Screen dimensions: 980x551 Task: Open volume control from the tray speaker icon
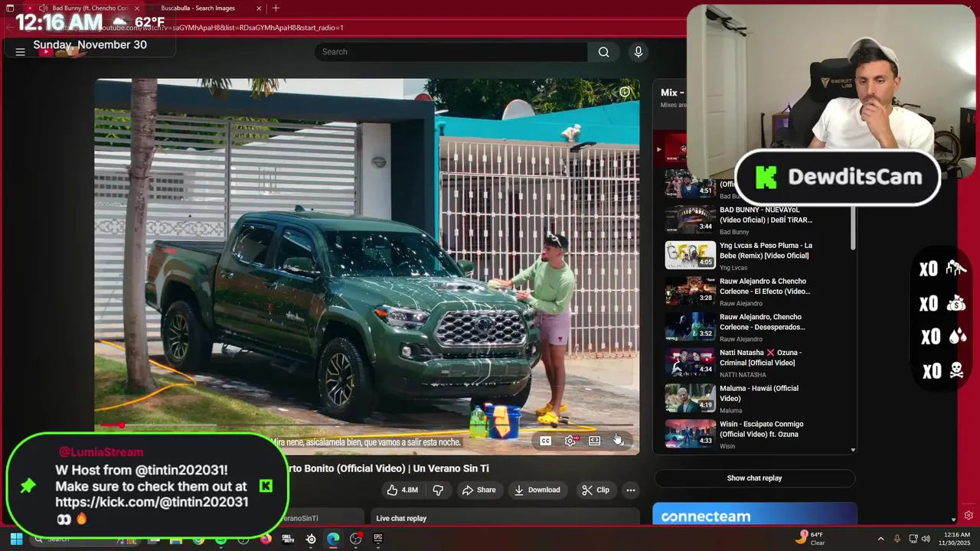coord(926,539)
